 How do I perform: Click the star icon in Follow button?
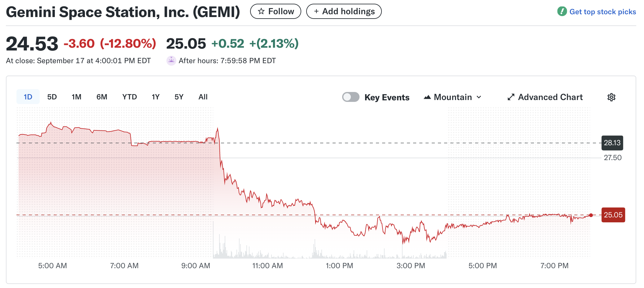[261, 11]
